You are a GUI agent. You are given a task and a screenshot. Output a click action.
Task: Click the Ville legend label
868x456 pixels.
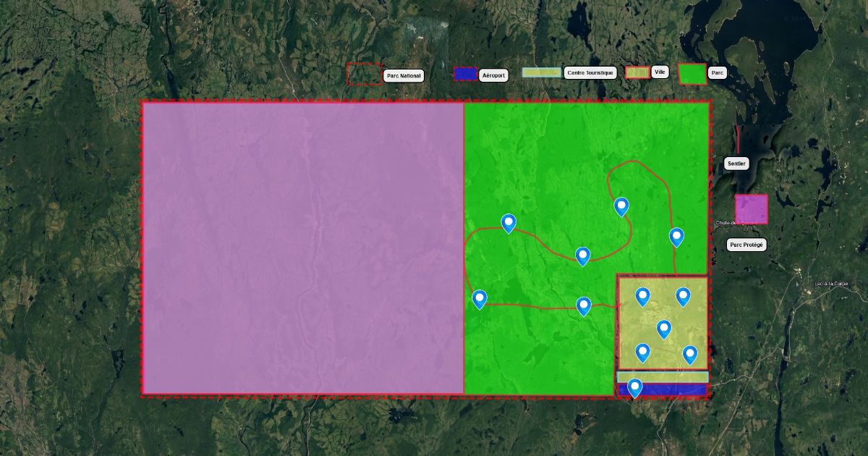(x=660, y=72)
